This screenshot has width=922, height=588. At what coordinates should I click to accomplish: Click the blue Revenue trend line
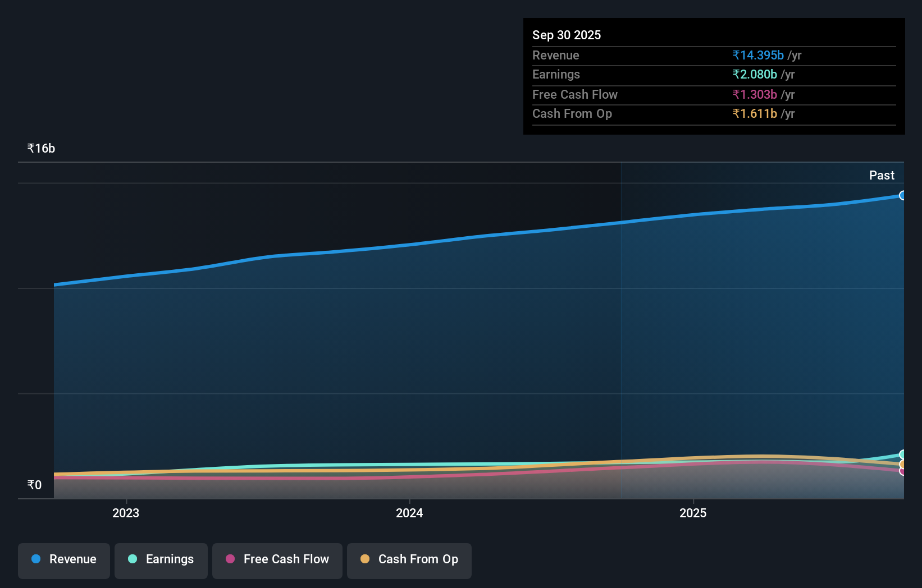449,240
